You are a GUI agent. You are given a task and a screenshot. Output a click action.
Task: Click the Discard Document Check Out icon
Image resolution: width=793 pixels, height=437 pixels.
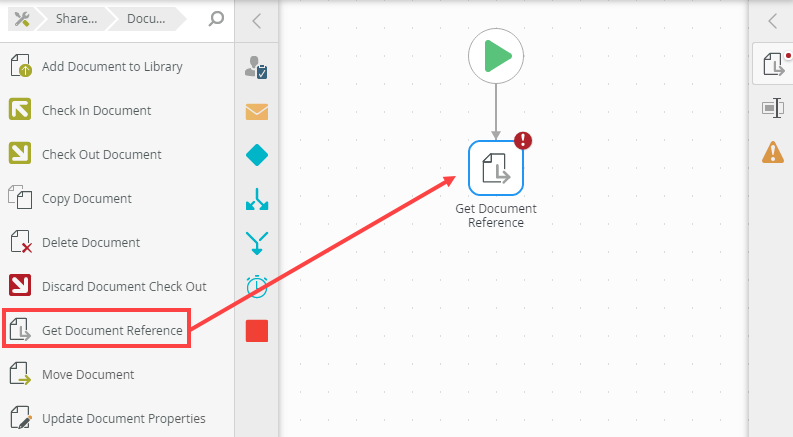point(20,285)
